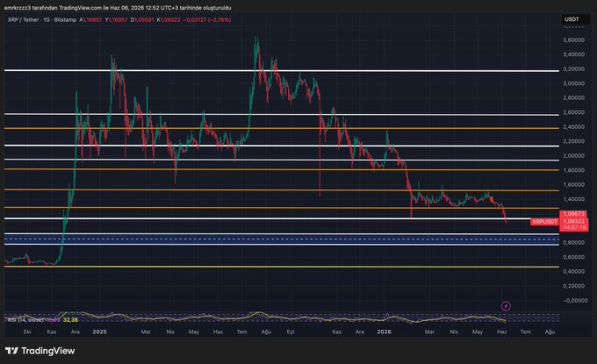Click the 14:07:18 bar countdown
This screenshot has width=597, height=364.
(x=573, y=227)
